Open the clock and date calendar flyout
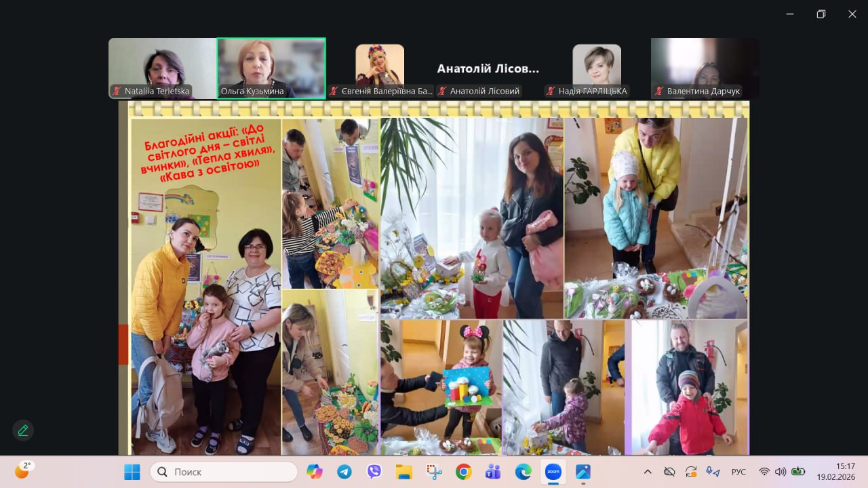This screenshot has height=488, width=868. click(x=835, y=471)
